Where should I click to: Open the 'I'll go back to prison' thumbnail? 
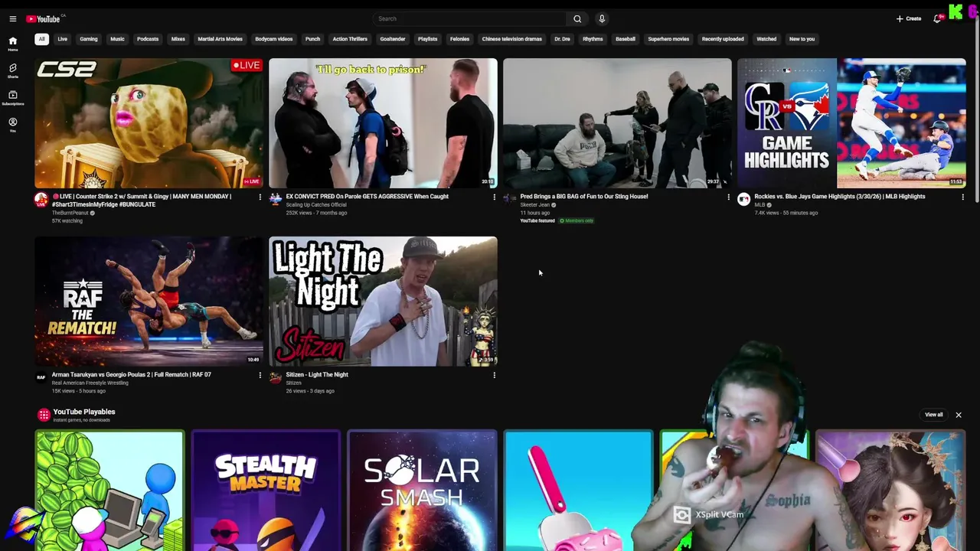point(383,123)
